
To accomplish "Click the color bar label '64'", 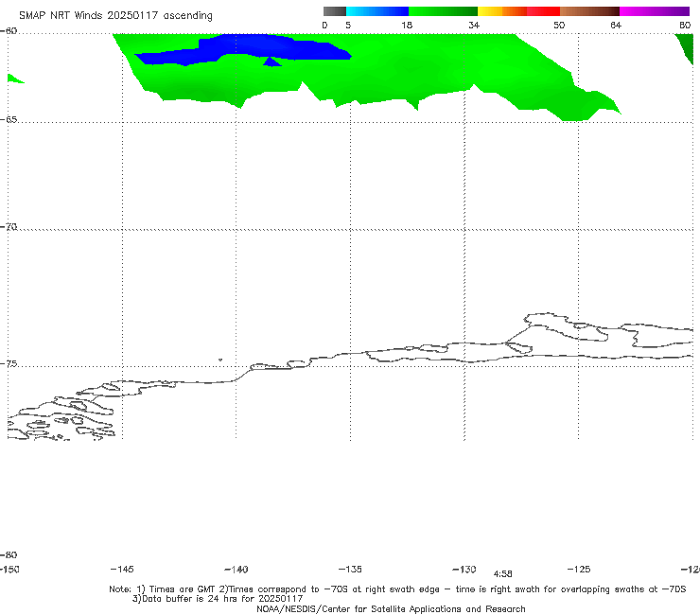I will (x=616, y=25).
